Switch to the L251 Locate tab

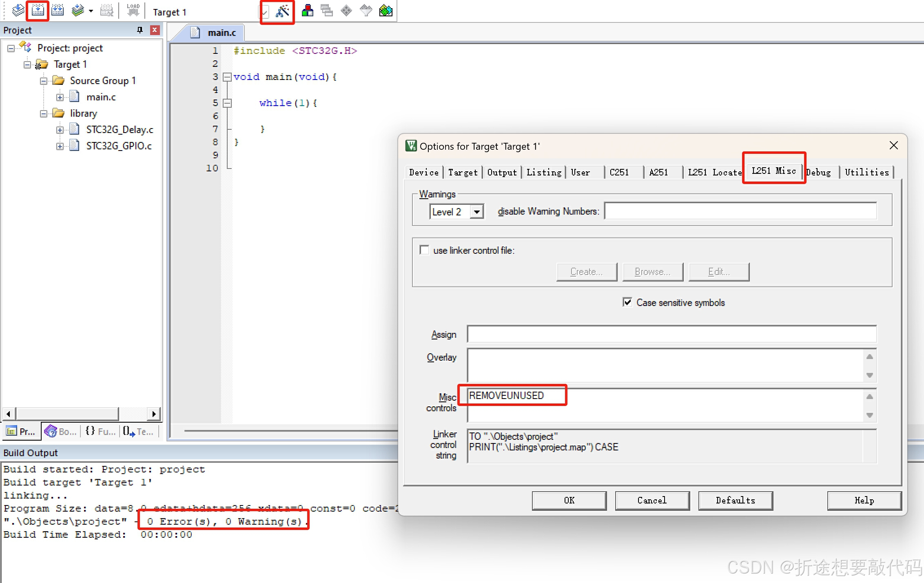pyautogui.click(x=714, y=173)
